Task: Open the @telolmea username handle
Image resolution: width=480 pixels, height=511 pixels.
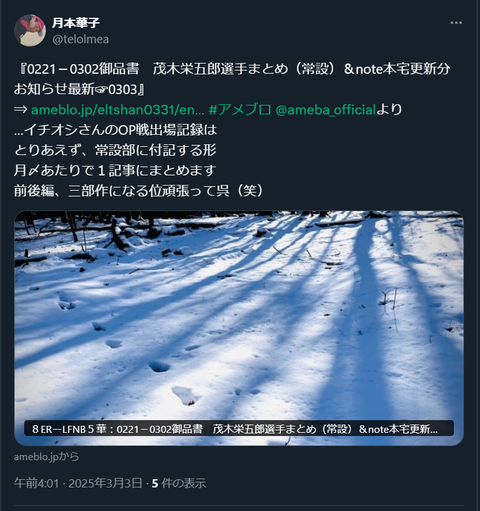Action: (x=80, y=39)
